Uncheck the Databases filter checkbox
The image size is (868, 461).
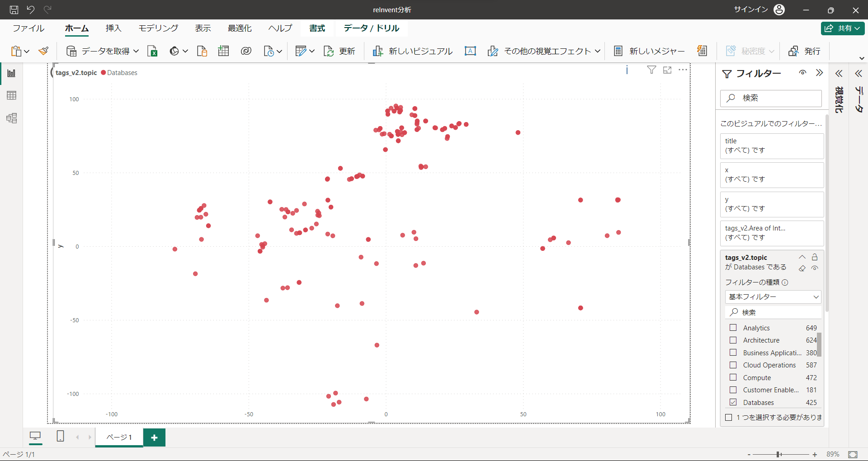coord(733,402)
